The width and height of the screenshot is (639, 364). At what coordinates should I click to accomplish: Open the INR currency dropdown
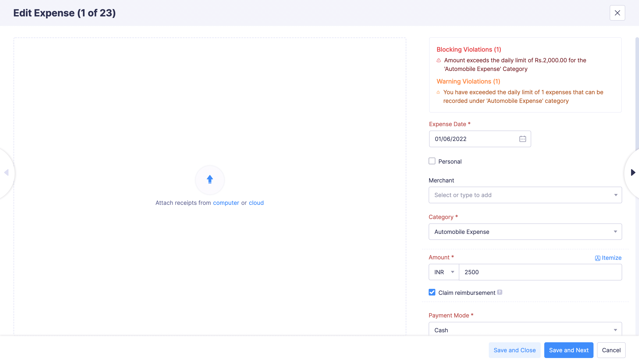tap(444, 272)
